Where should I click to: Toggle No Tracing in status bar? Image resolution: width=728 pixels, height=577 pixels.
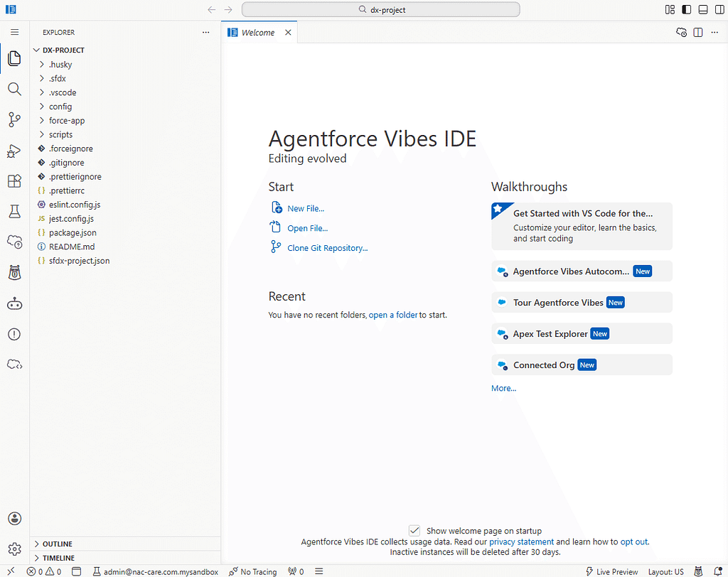[252, 571]
